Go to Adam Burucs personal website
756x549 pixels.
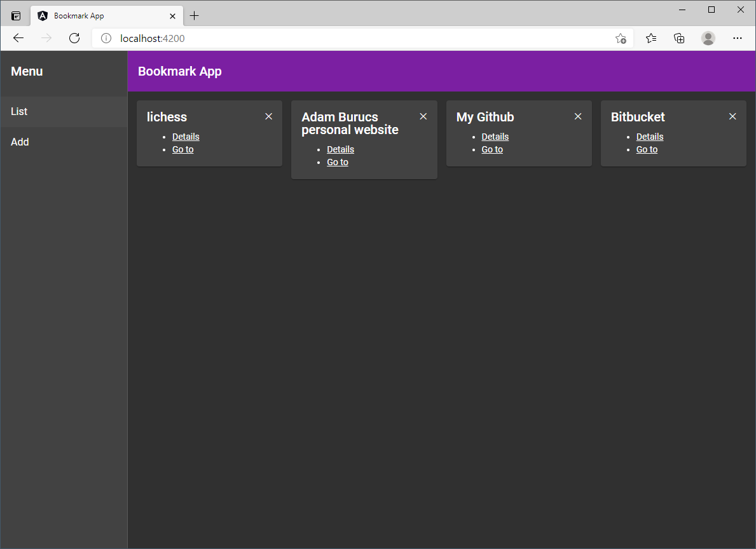pyautogui.click(x=338, y=162)
